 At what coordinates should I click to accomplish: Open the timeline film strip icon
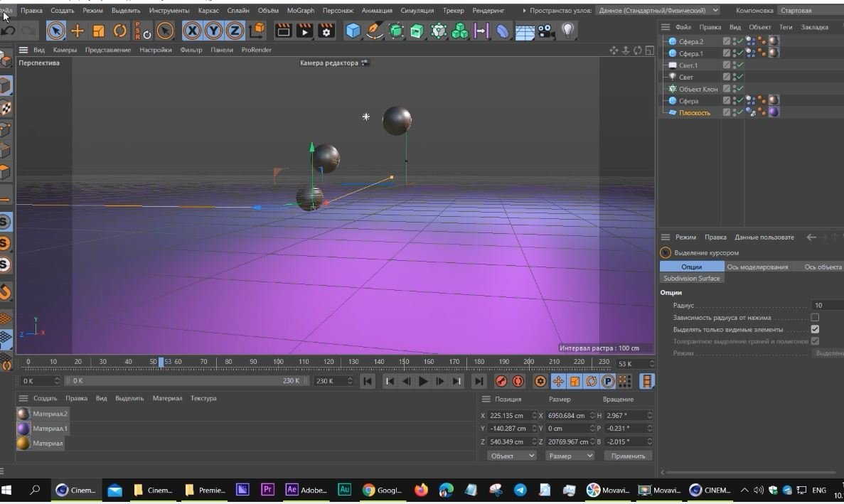tap(646, 381)
